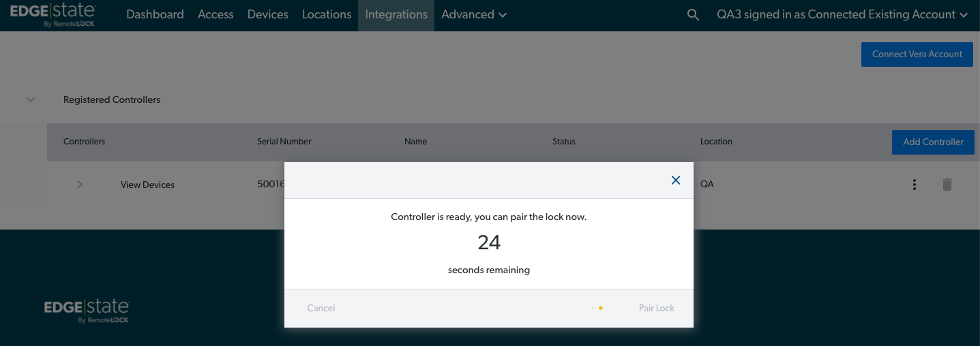Click the EdgeState logo in header
This screenshot has width=980, height=346.
53,15
